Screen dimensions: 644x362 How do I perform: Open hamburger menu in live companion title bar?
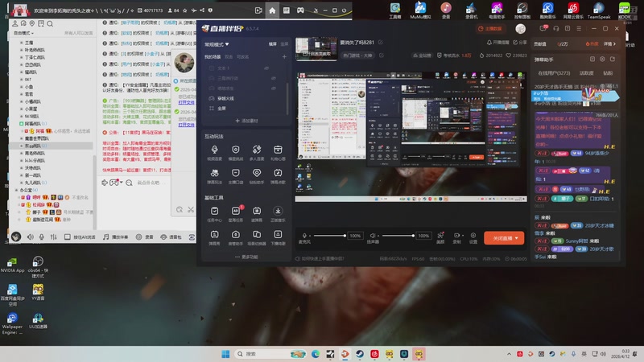click(579, 28)
